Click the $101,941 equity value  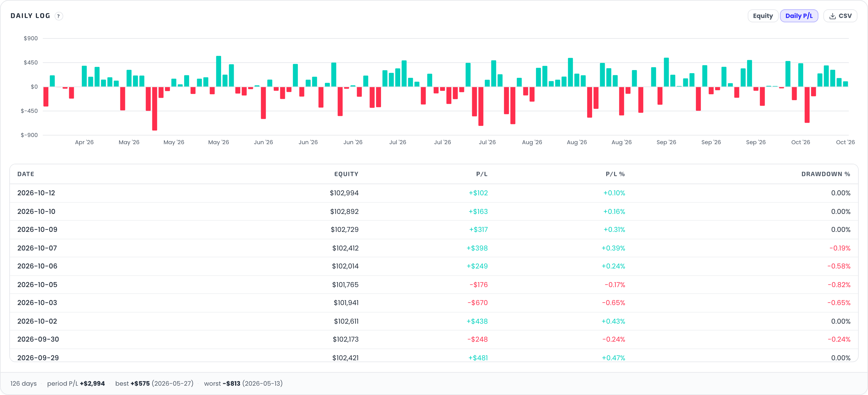tap(346, 303)
